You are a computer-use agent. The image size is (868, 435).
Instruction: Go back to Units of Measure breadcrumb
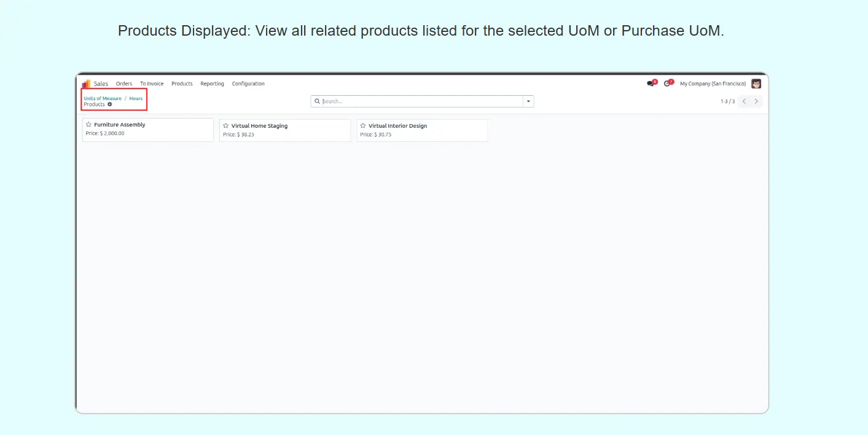pyautogui.click(x=103, y=98)
